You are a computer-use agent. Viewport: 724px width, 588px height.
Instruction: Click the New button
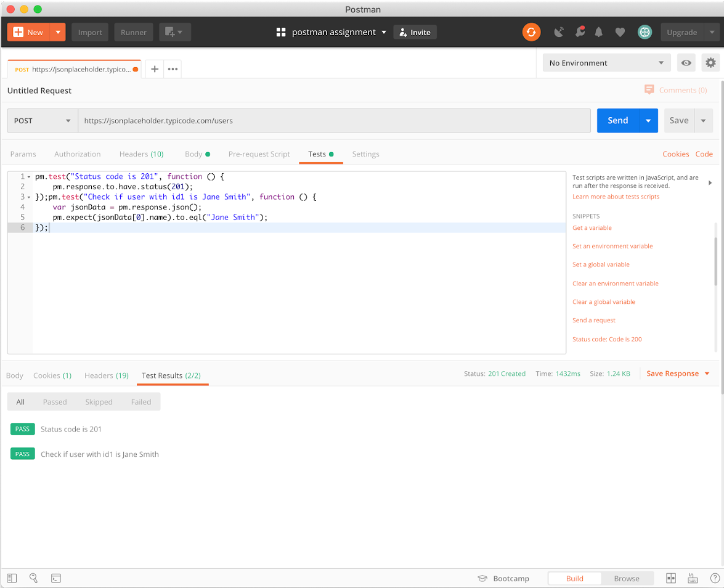[x=28, y=32]
